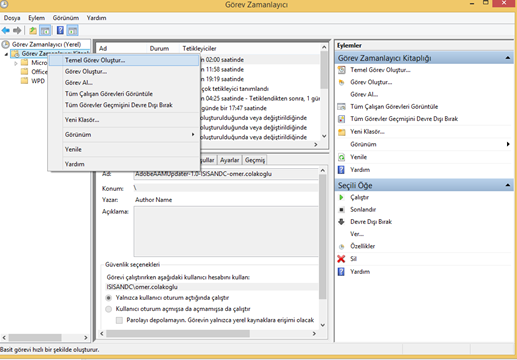Expand the Microsoft folder tree node
Viewport: 517px width, 360px height.
click(x=15, y=63)
